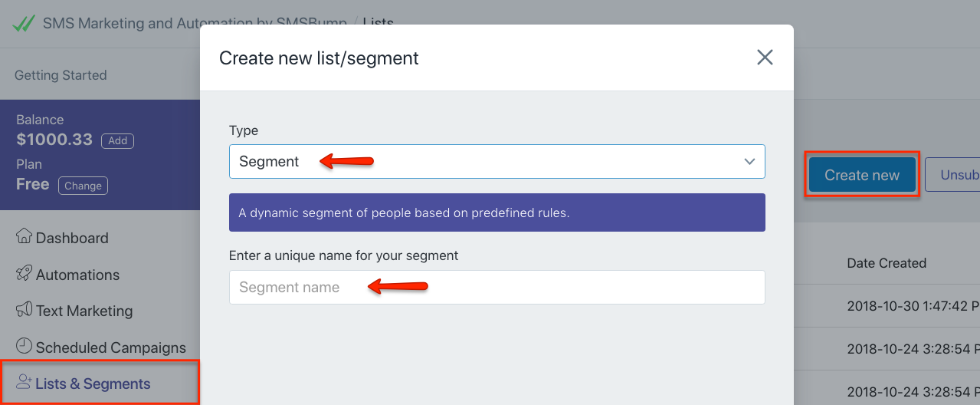The height and width of the screenshot is (405, 980).
Task: Click the Segment name input field
Action: coord(497,287)
